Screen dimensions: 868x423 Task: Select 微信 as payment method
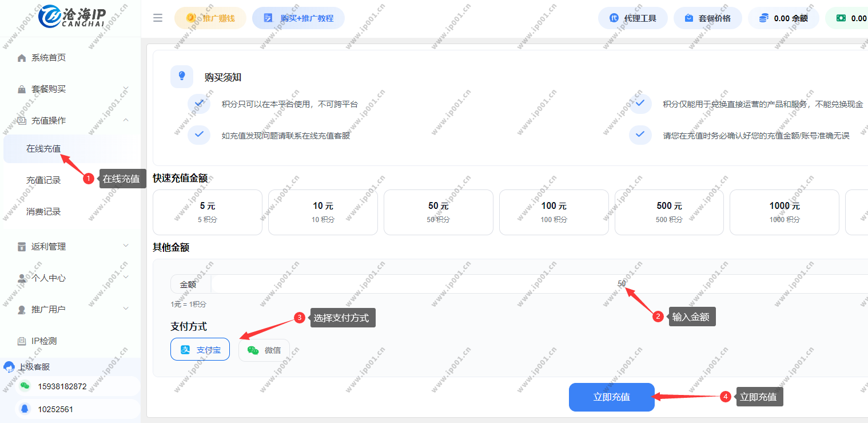click(x=264, y=350)
